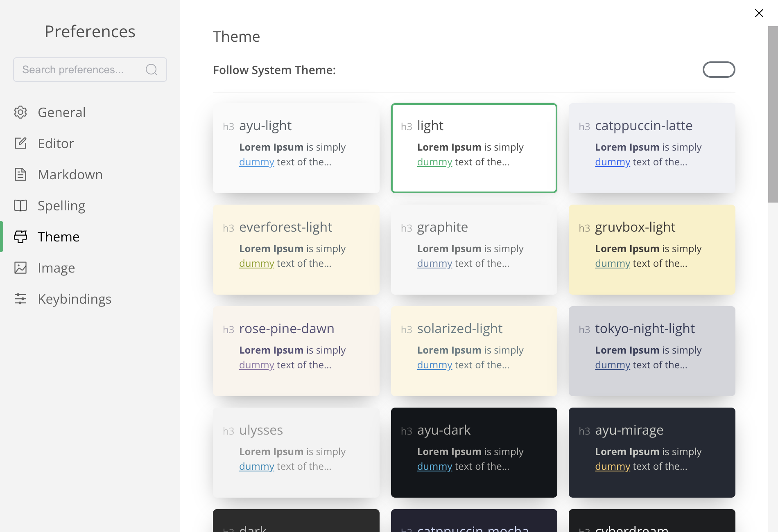This screenshot has width=778, height=532.
Task: Open Spelling preferences section
Action: pos(90,205)
